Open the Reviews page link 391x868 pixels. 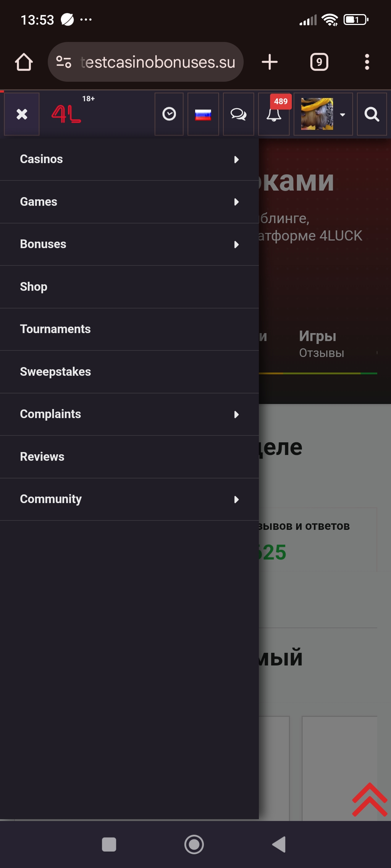(x=42, y=457)
